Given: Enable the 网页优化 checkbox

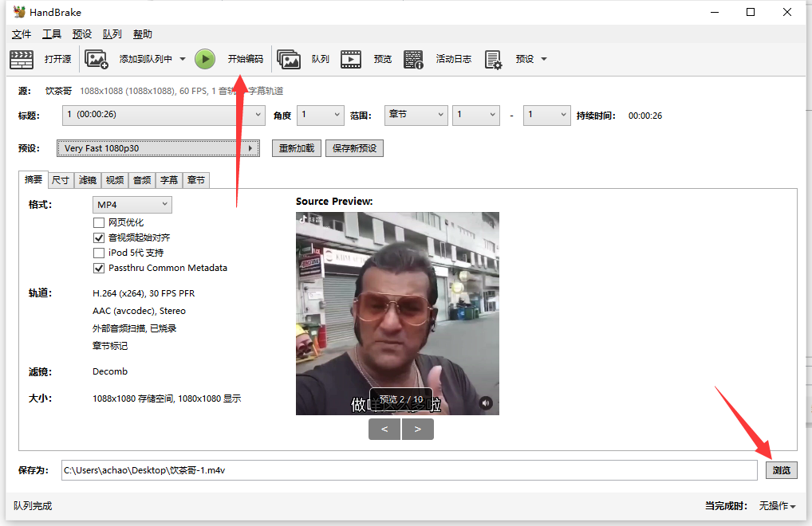Looking at the screenshot, I should click(x=99, y=222).
